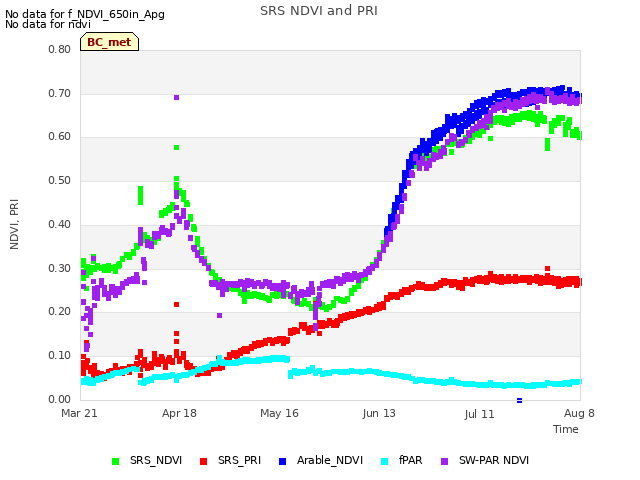Viewport: 640px width, 480px height.
Task: Select the SRS_PRI legend label
Action: click(x=239, y=460)
